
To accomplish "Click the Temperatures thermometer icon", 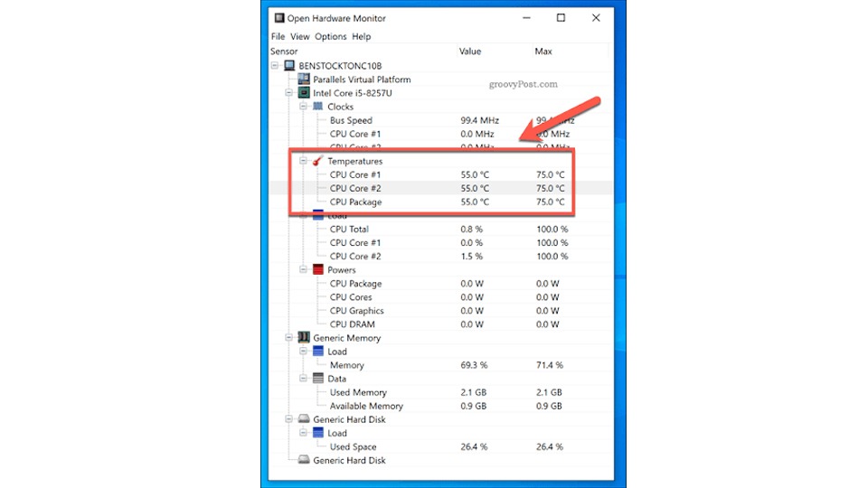I will [x=317, y=161].
